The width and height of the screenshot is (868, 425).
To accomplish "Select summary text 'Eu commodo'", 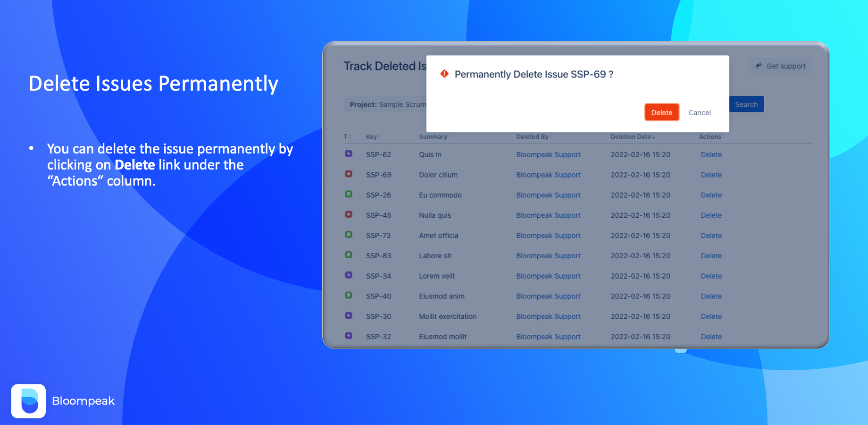I will tap(440, 195).
